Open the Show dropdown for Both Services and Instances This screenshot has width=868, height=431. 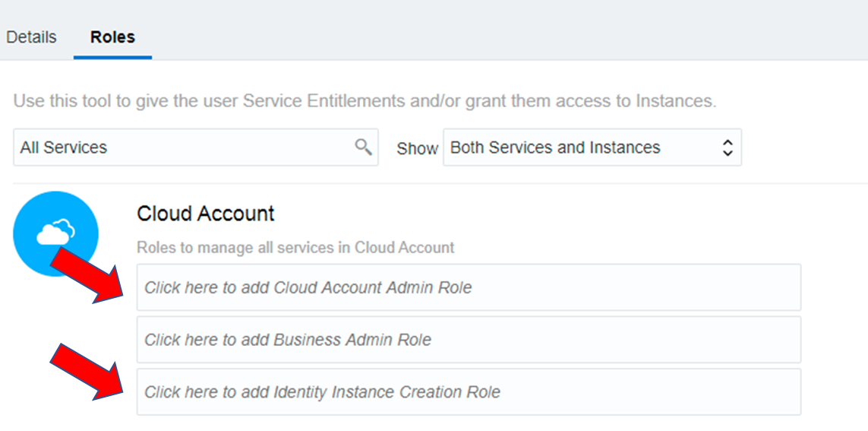(x=592, y=147)
